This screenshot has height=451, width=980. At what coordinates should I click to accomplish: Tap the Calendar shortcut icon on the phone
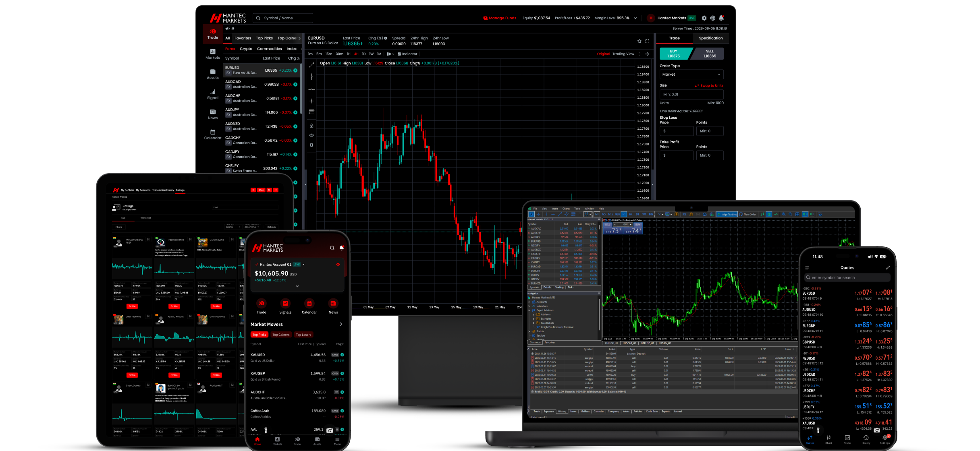pyautogui.click(x=309, y=303)
